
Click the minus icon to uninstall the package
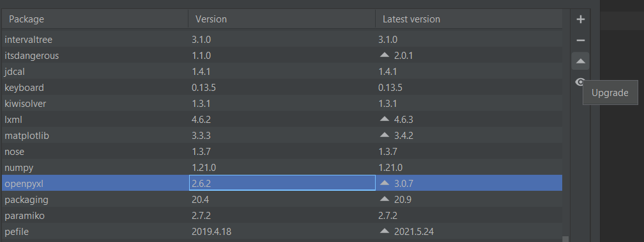pyautogui.click(x=580, y=40)
